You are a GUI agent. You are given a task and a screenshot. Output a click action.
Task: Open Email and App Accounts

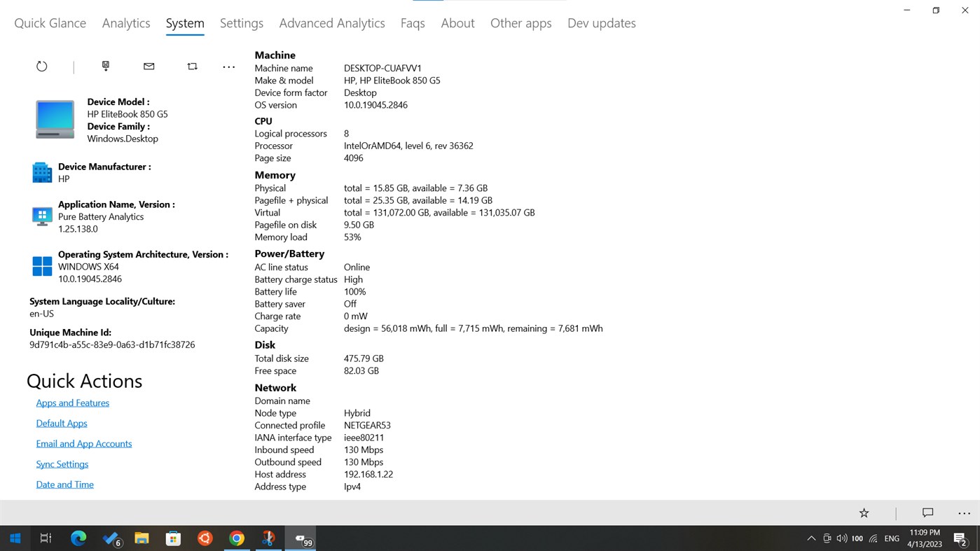pyautogui.click(x=83, y=443)
